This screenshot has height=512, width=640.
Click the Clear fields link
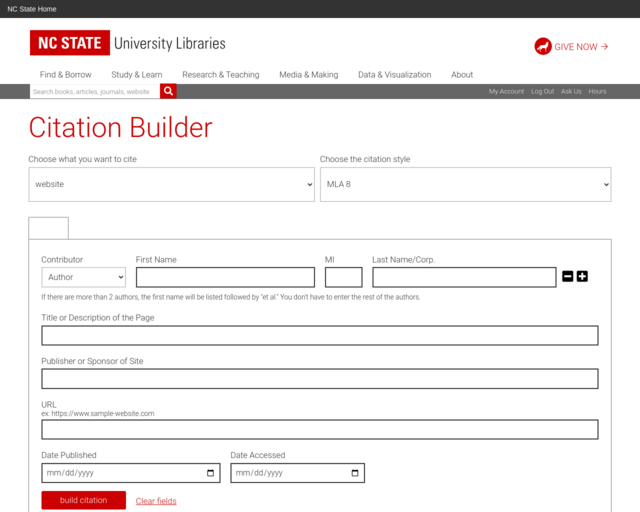pyautogui.click(x=156, y=501)
